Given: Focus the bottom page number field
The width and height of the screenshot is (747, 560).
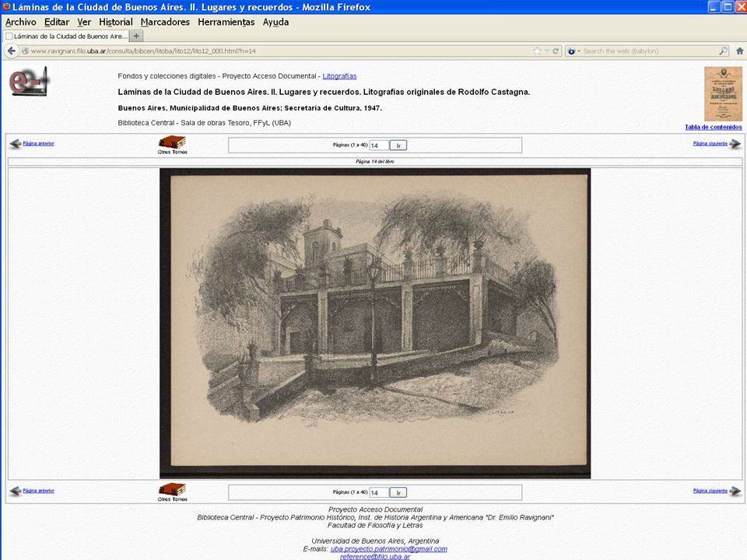Looking at the screenshot, I should (x=379, y=492).
